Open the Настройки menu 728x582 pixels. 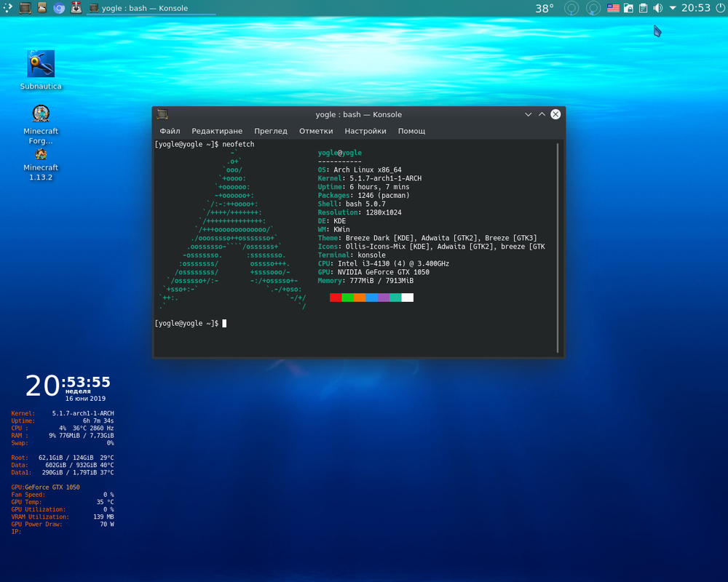click(x=365, y=131)
